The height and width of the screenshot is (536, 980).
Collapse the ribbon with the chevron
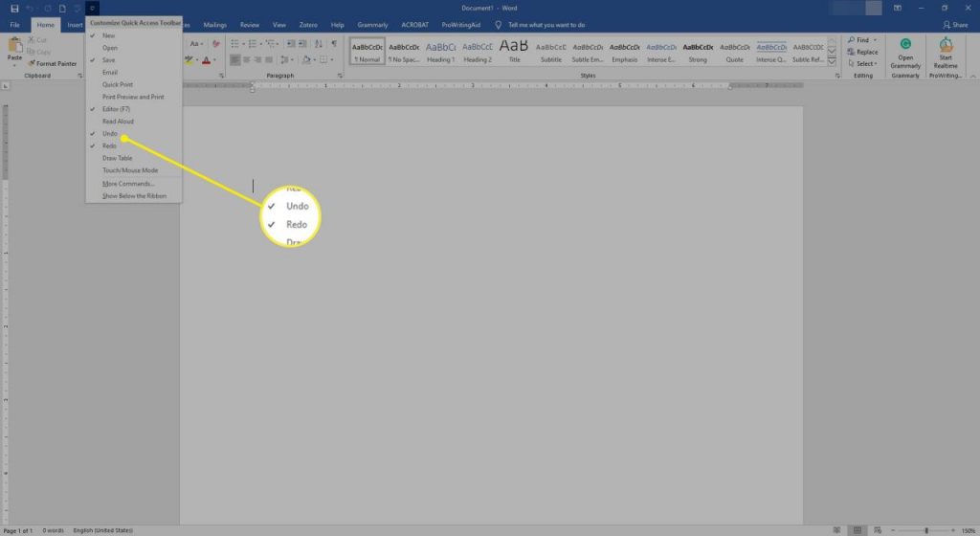(x=972, y=76)
